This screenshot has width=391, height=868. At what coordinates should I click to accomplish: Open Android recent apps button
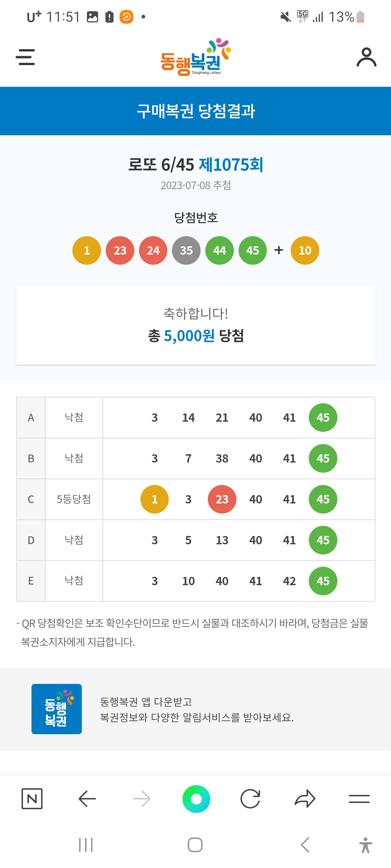[x=86, y=845]
